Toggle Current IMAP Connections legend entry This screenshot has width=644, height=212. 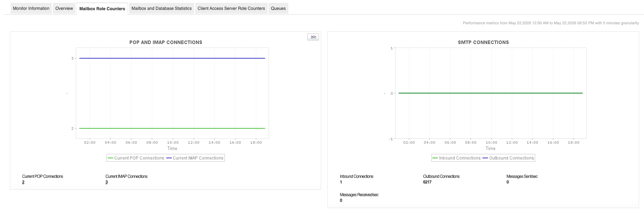(x=195, y=158)
